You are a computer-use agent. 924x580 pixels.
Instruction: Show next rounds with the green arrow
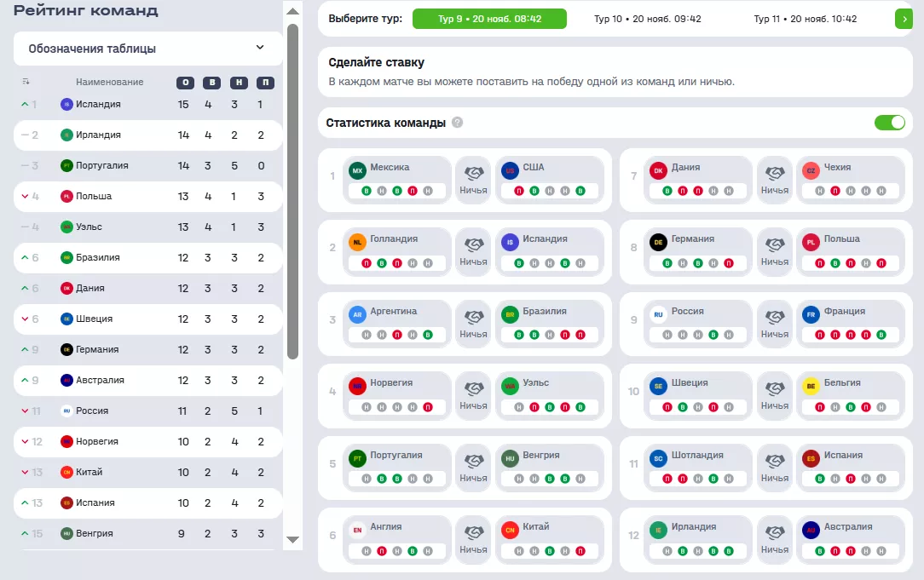pos(903,19)
